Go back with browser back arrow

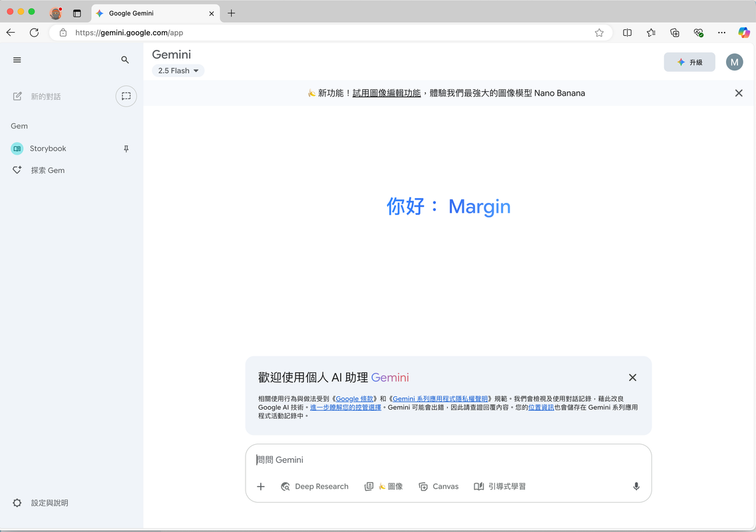(11, 33)
